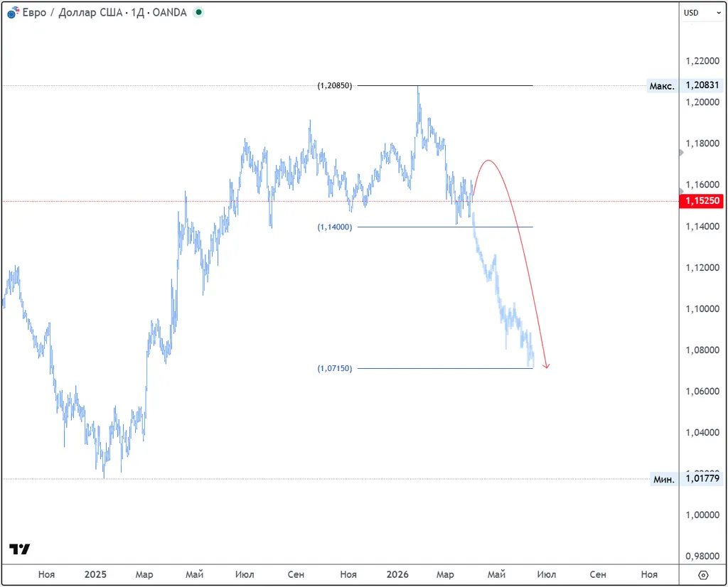The width and height of the screenshot is (728, 587).
Task: Click the TradingView logo
Action: pos(19,549)
